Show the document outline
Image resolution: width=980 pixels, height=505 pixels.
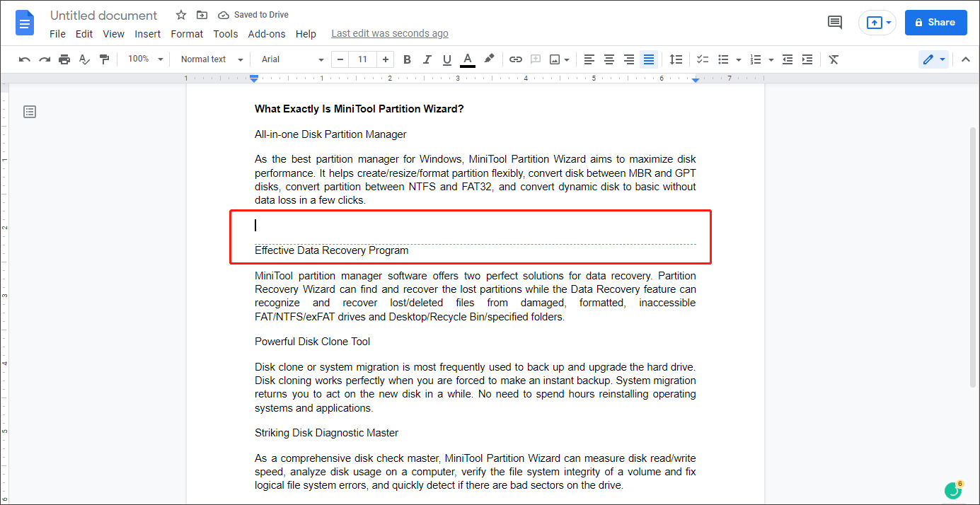click(29, 112)
